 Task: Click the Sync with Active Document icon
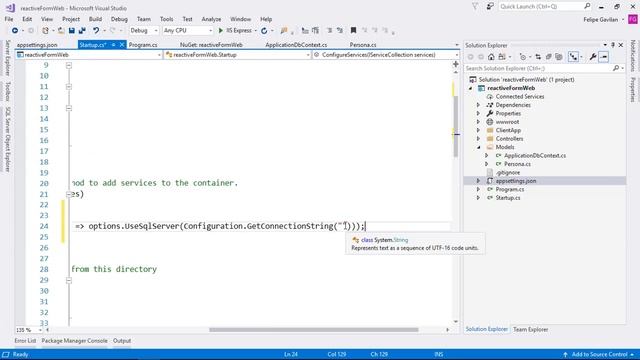click(x=538, y=57)
